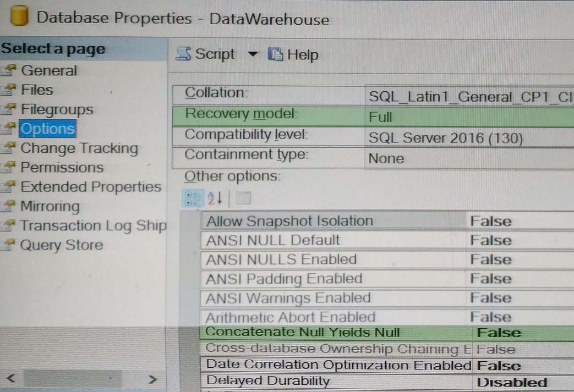The image size is (574, 392).
Task: Click the icon beside Transaction Log Shipping
Action: [x=9, y=225]
